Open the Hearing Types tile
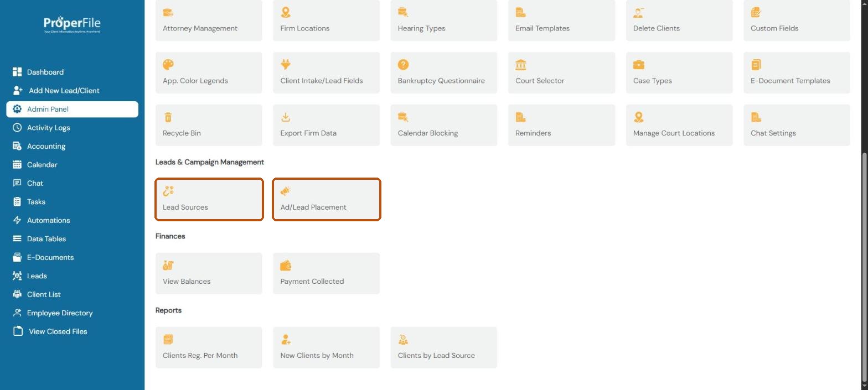 [x=444, y=20]
